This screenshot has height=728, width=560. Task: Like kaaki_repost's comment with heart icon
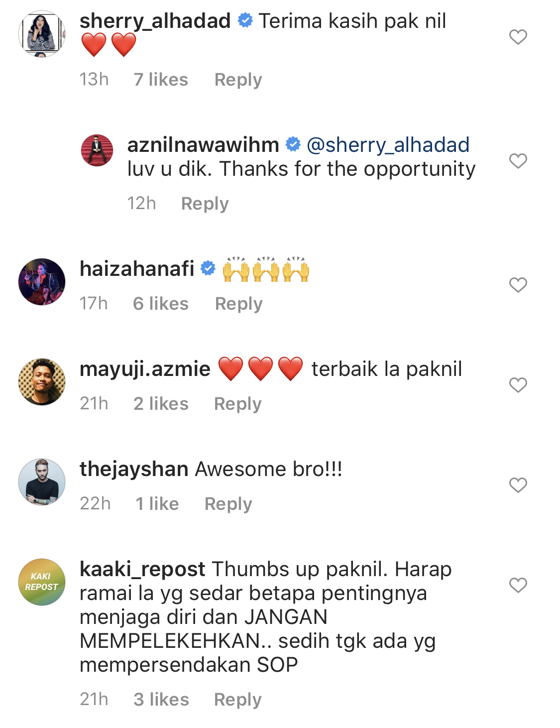tap(518, 585)
